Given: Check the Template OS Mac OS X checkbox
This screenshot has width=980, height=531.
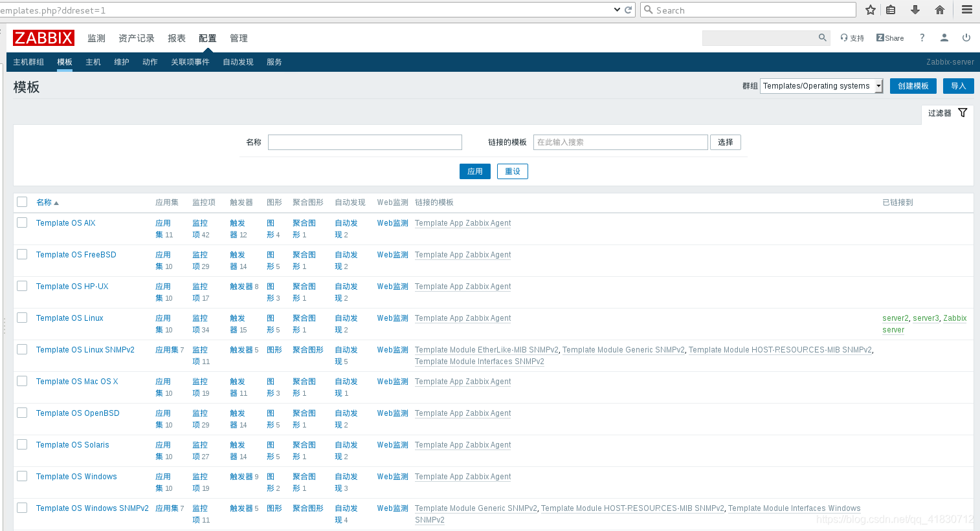Looking at the screenshot, I should tap(22, 381).
